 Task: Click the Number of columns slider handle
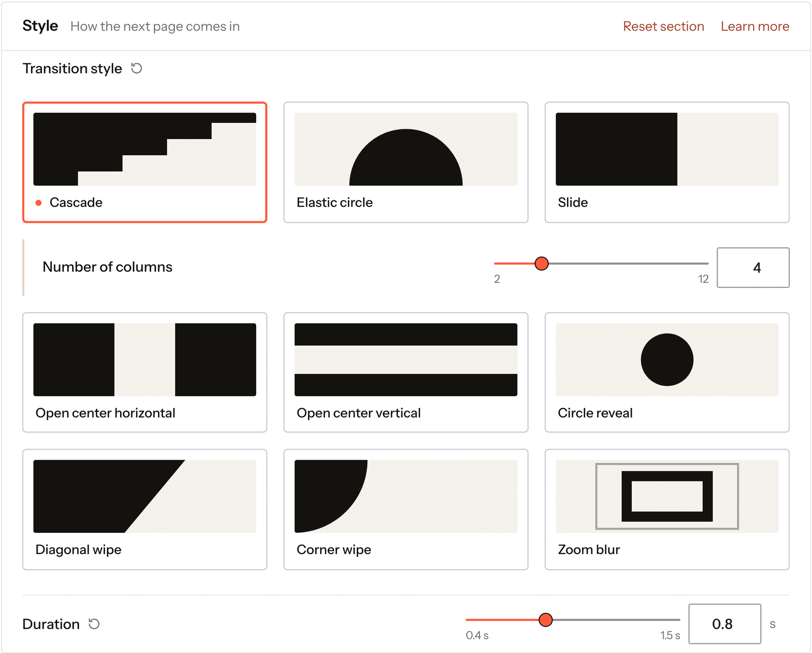tap(542, 263)
